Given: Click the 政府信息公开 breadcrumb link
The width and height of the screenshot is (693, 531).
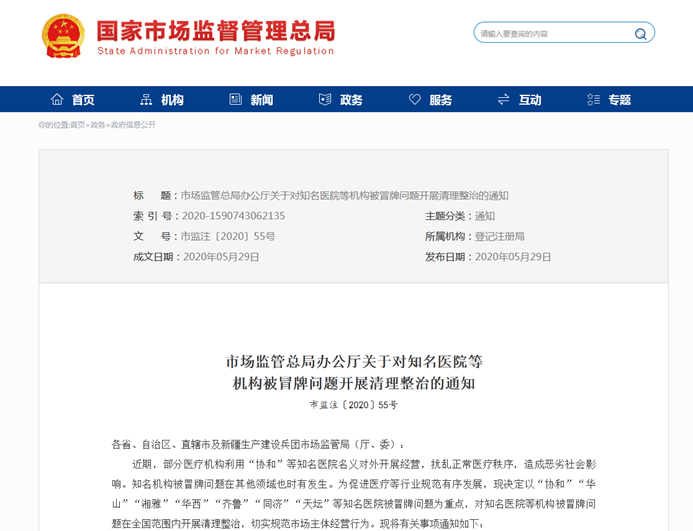Looking at the screenshot, I should pyautogui.click(x=133, y=125).
